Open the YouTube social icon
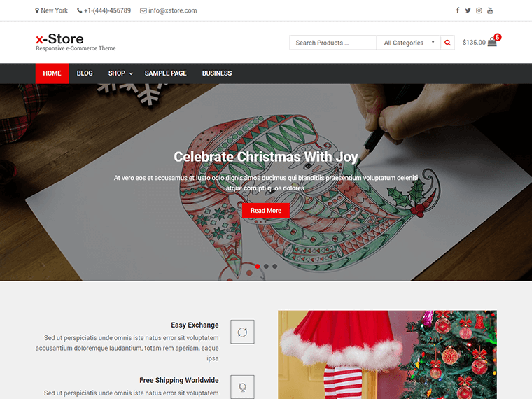532x399 pixels. 490,10
